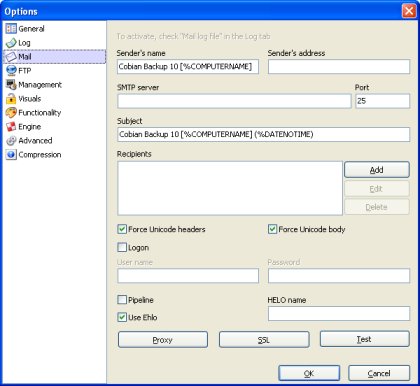Click the Add recipient button
Viewport: 420px width, 386px height.
coord(377,170)
